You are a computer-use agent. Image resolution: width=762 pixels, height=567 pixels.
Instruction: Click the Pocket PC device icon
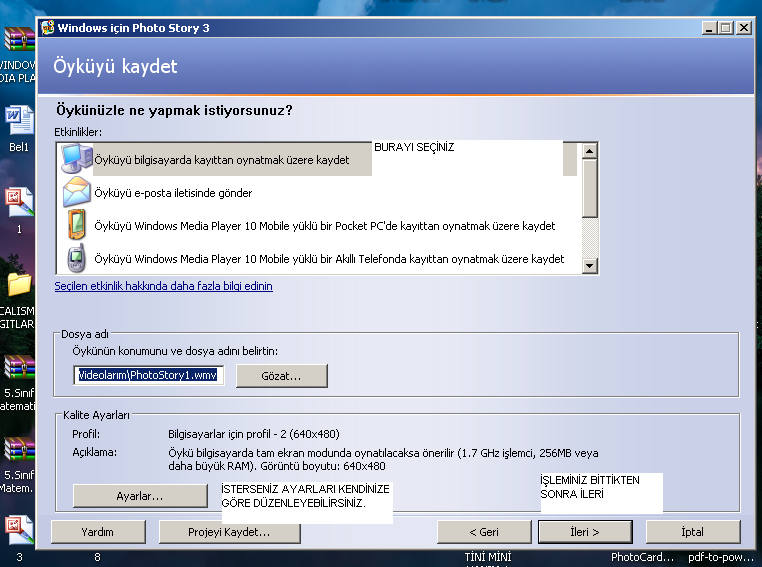pos(76,226)
